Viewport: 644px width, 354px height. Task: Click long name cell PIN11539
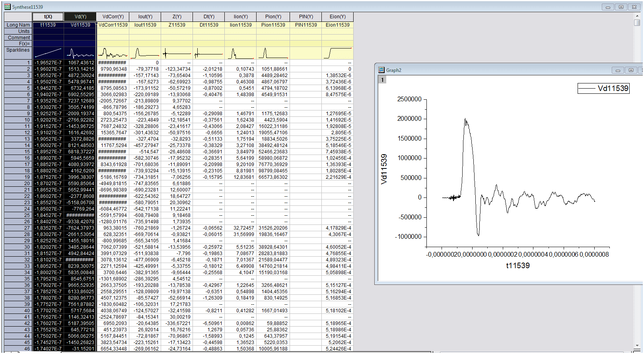pyautogui.click(x=306, y=25)
